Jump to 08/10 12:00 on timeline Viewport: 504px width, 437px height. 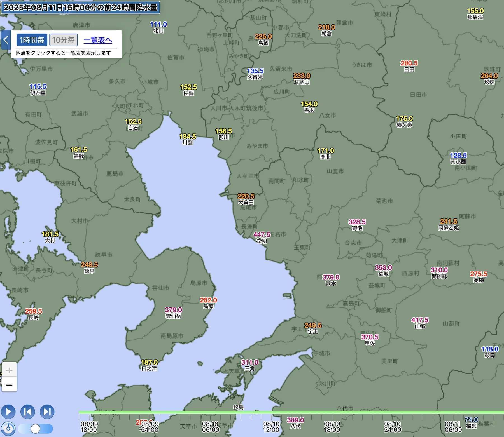[x=271, y=427]
